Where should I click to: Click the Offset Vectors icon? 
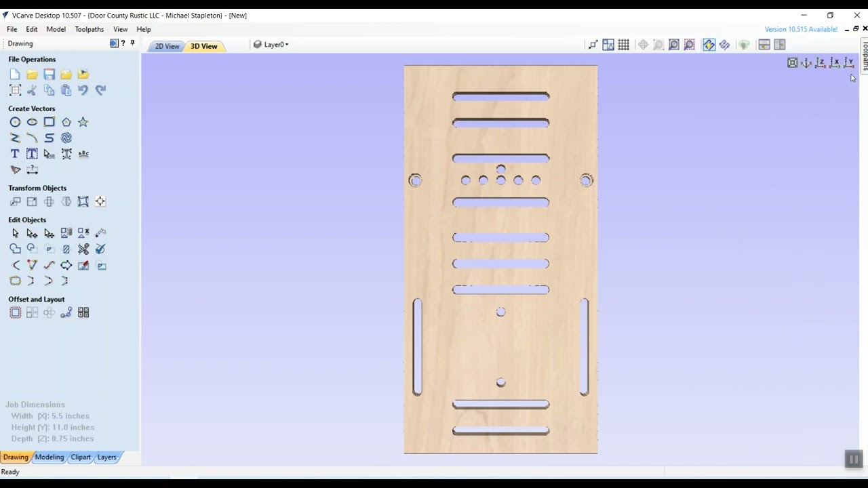pyautogui.click(x=15, y=312)
